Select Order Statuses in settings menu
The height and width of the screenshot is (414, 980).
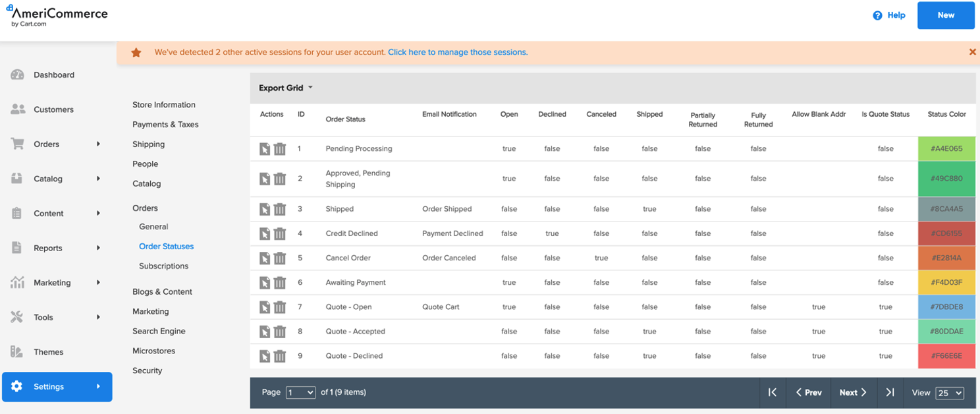(167, 247)
